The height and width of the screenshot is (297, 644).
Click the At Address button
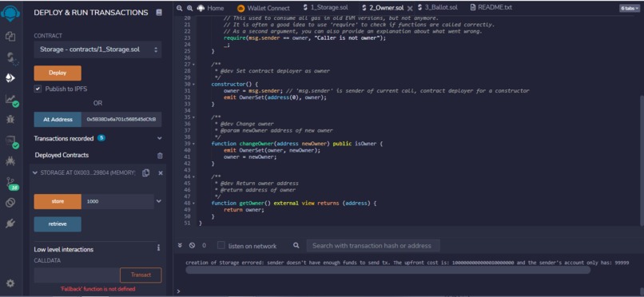(58, 120)
